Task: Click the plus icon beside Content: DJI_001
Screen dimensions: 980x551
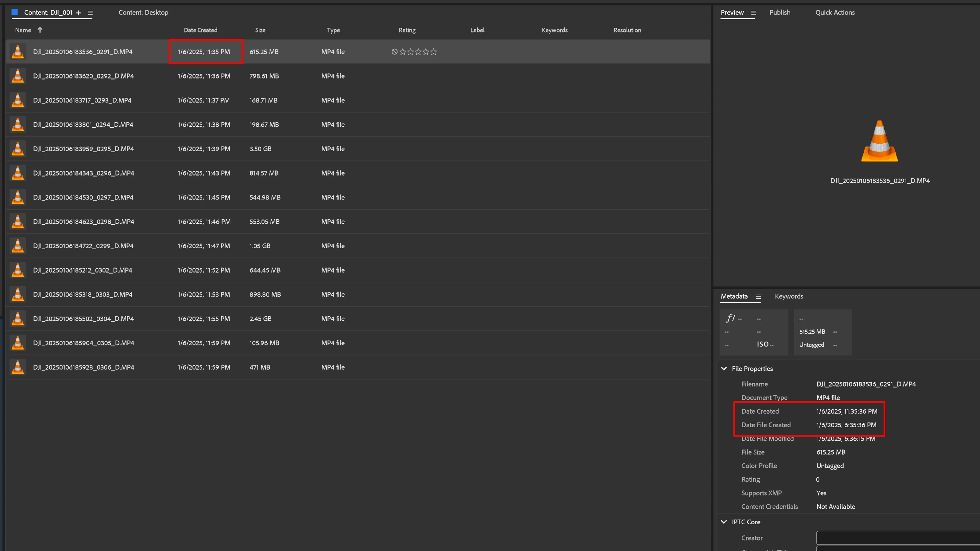Action: coord(78,13)
